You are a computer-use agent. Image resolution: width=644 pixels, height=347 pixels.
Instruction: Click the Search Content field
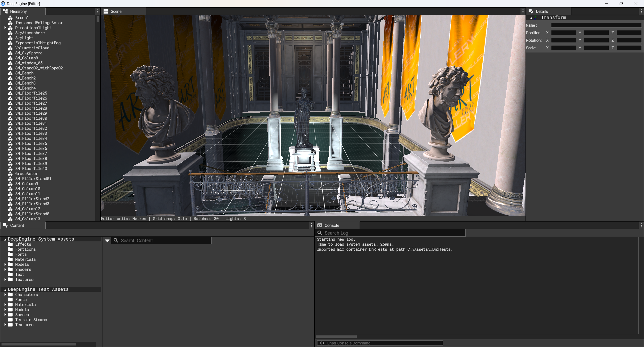click(x=161, y=240)
